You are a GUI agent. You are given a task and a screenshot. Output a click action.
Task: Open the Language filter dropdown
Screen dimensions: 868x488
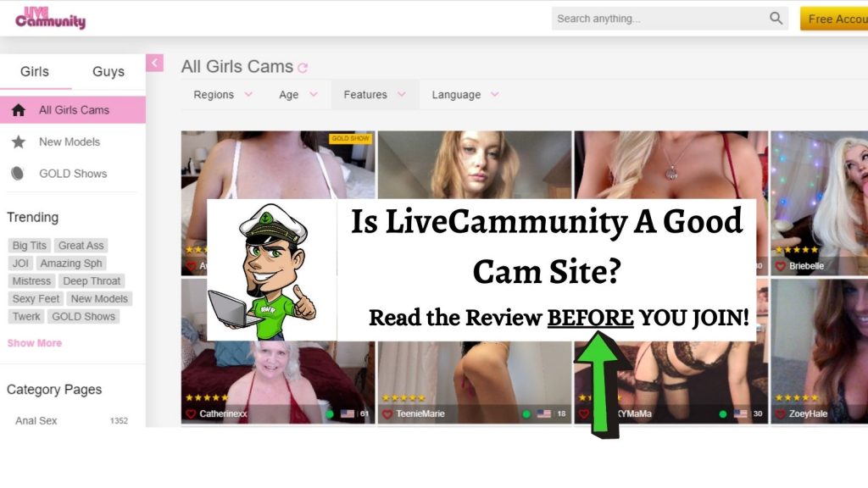(465, 95)
